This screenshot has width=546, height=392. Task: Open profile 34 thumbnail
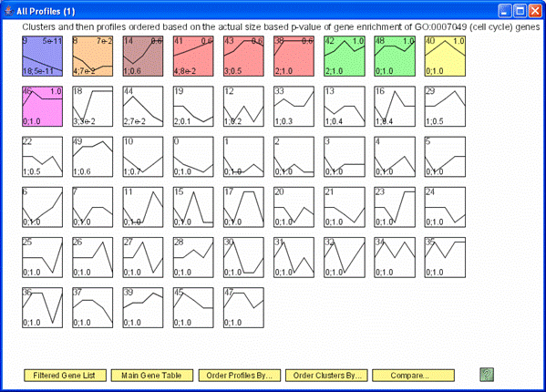395,258
